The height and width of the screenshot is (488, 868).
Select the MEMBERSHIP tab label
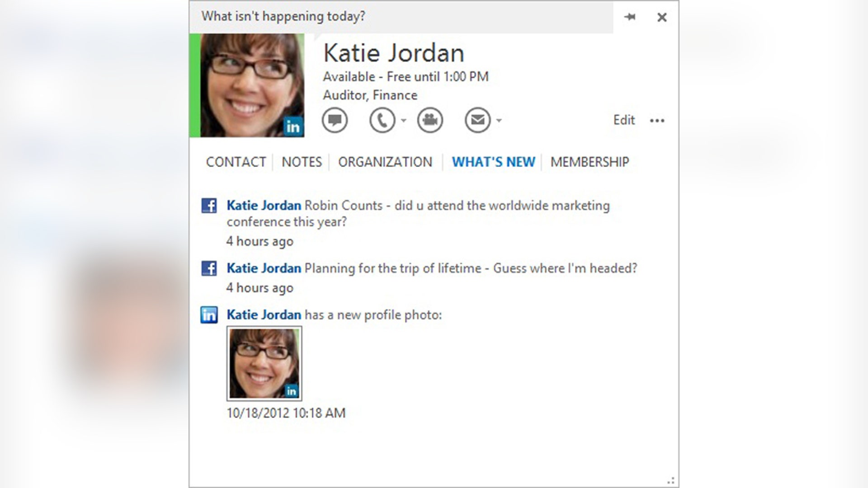tap(589, 162)
